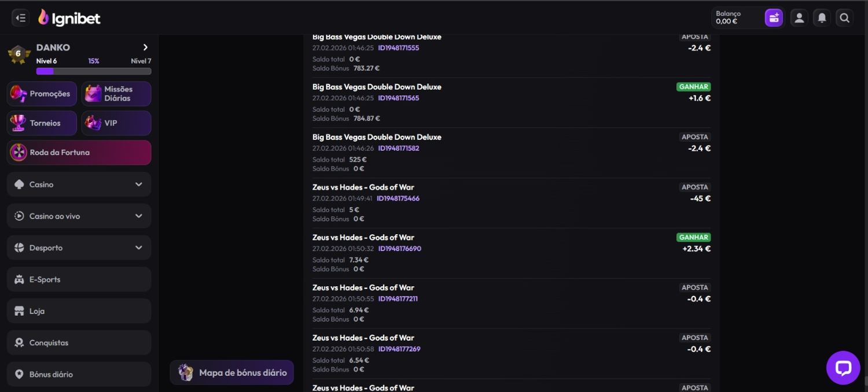Open Conquistas in the sidebar
Screen dimensions: 868x392
(x=79, y=343)
